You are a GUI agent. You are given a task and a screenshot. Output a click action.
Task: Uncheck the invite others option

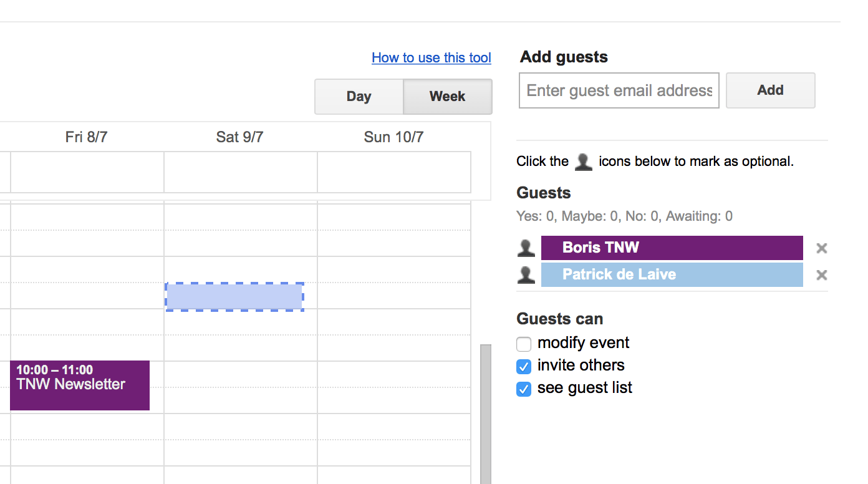tap(524, 366)
